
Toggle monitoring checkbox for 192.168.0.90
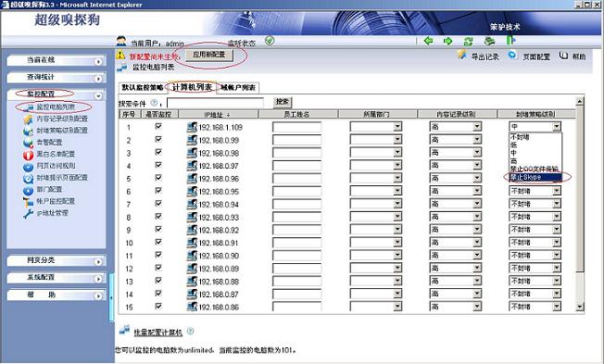pyautogui.click(x=158, y=255)
